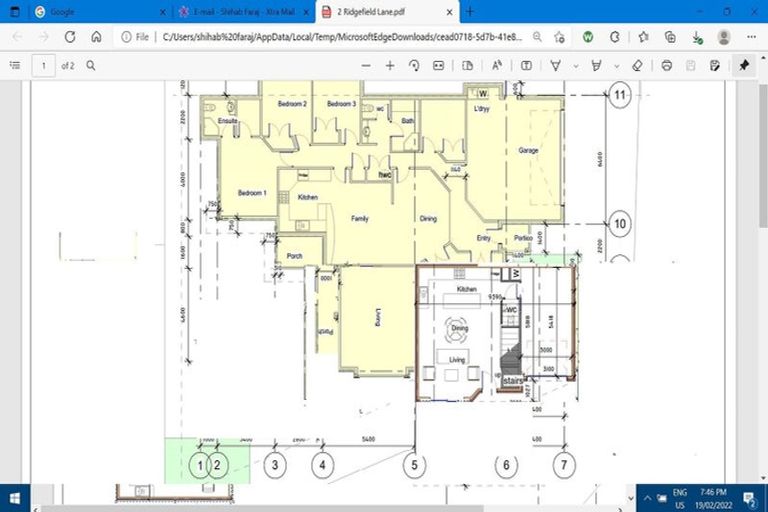Click the Read aloud icon
768x512 pixels.
coord(496,65)
